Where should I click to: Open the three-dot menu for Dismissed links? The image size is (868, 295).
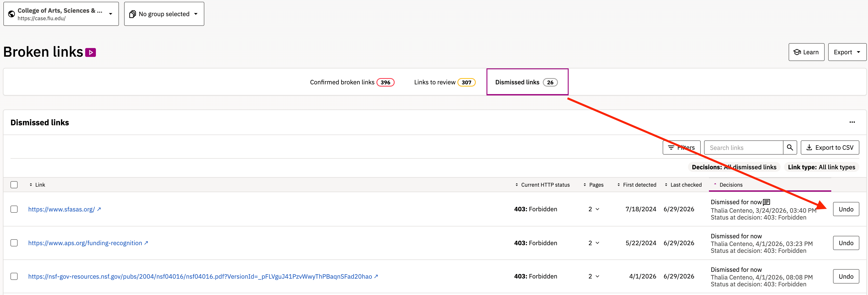pyautogui.click(x=852, y=122)
